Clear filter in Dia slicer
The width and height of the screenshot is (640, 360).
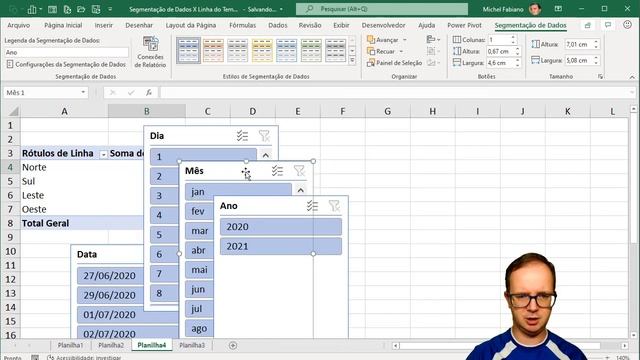(264, 136)
